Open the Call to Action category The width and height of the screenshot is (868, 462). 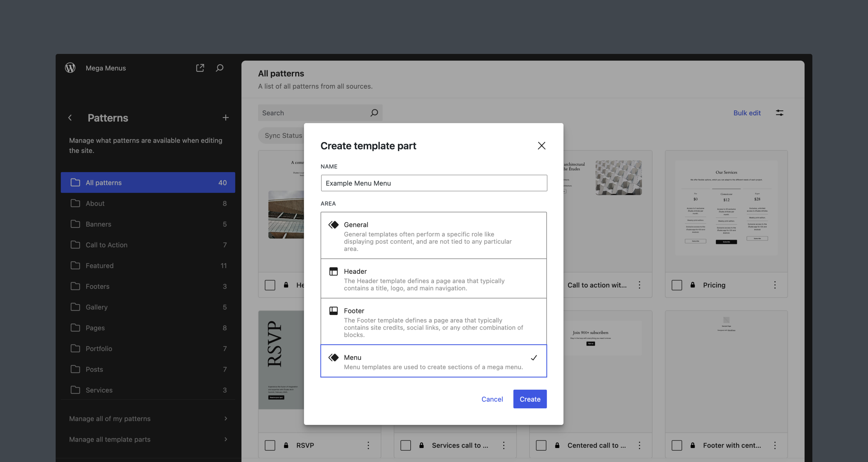pos(148,245)
